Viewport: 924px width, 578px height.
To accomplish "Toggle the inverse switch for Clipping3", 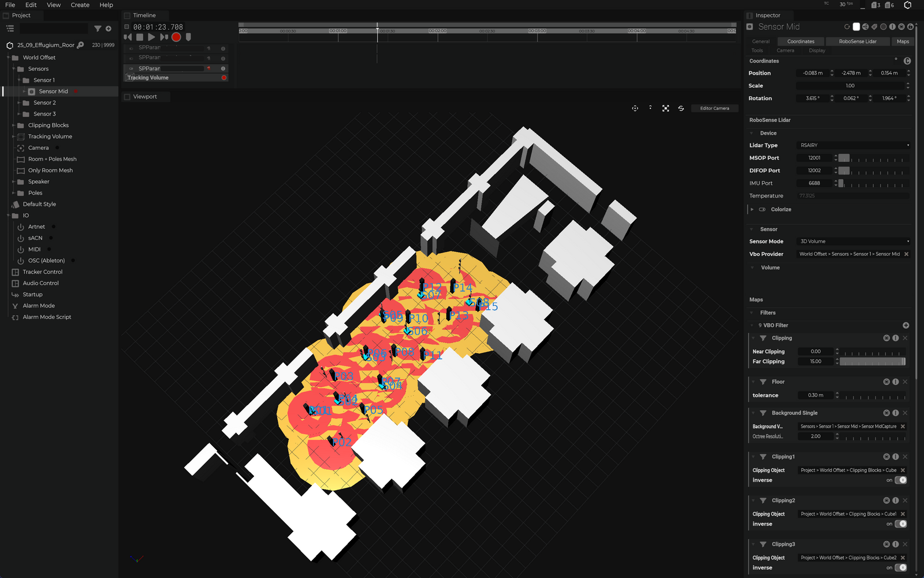I will click(x=901, y=568).
